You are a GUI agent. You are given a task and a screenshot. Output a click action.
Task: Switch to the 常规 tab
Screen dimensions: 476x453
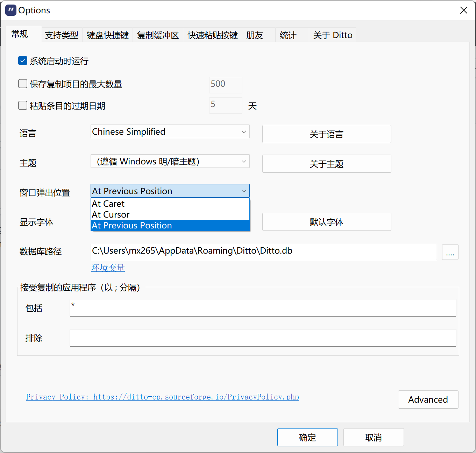pyautogui.click(x=23, y=34)
